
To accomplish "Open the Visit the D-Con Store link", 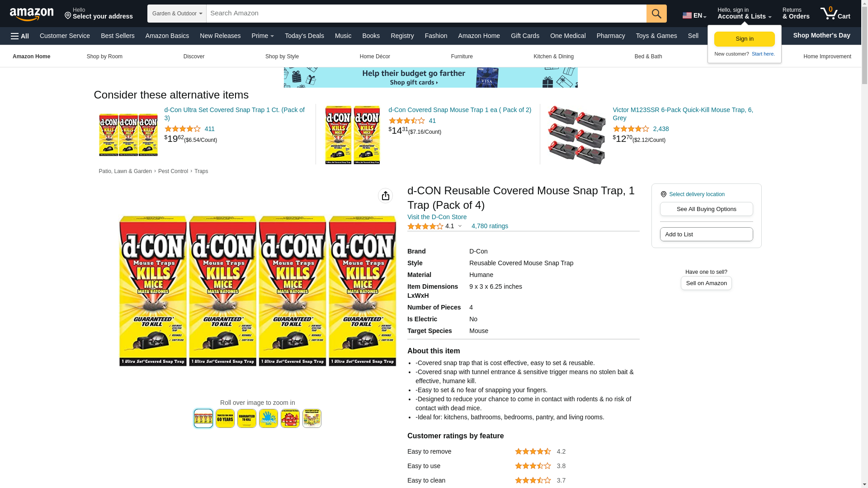I will pos(437,217).
